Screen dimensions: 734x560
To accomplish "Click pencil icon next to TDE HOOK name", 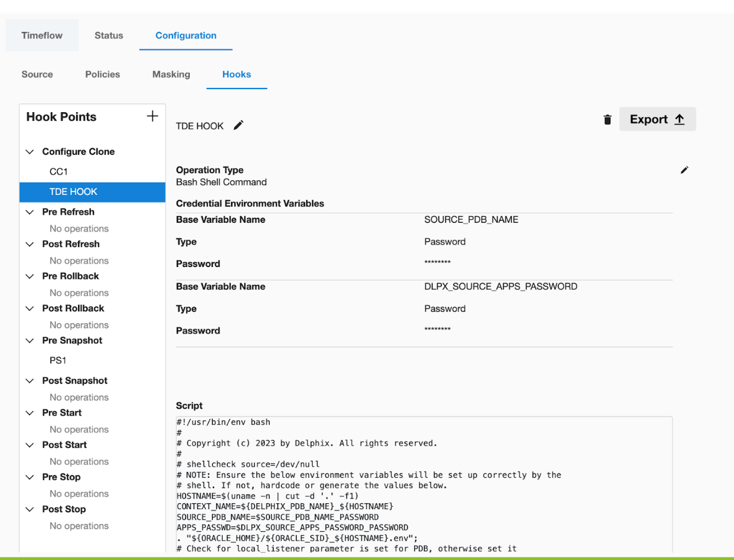I will coord(238,125).
